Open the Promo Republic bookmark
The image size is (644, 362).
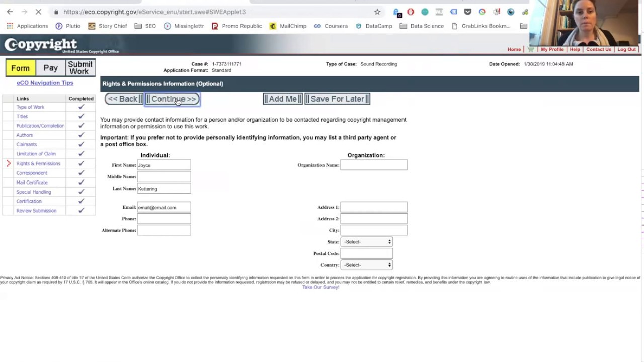[x=236, y=26]
